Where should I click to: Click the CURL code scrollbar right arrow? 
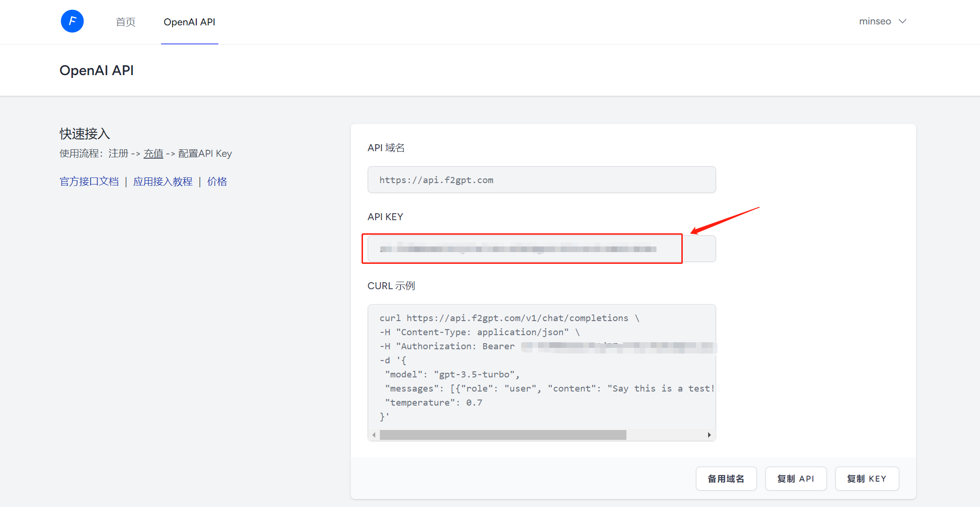click(x=709, y=435)
